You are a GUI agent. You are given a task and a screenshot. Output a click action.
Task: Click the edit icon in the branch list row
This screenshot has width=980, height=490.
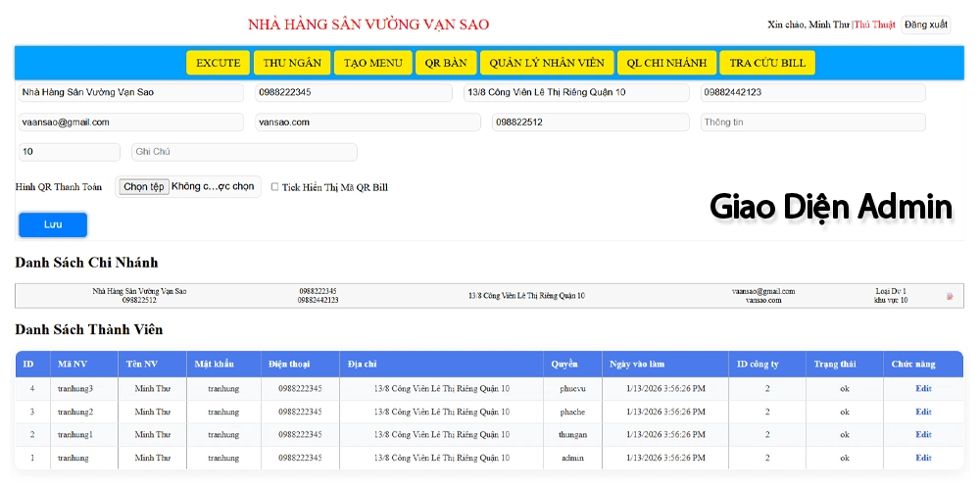click(949, 296)
